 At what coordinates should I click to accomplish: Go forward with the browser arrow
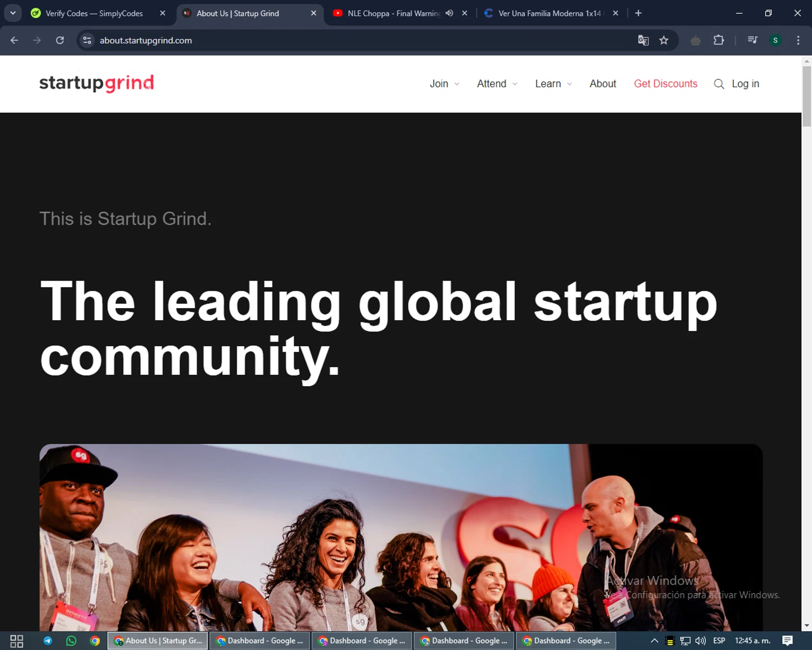click(x=37, y=40)
